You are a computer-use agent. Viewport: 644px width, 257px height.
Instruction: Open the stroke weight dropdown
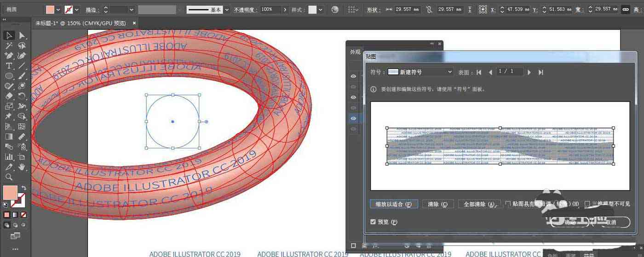pos(132,9)
